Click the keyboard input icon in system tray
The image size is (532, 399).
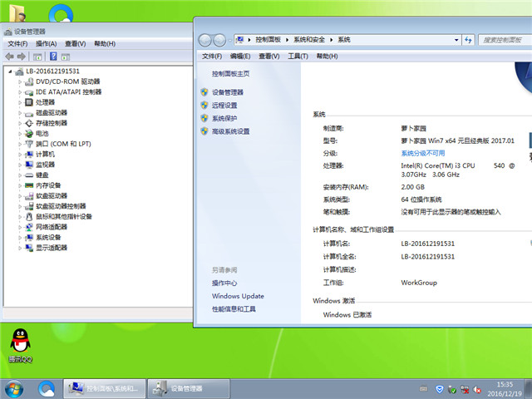point(423,389)
